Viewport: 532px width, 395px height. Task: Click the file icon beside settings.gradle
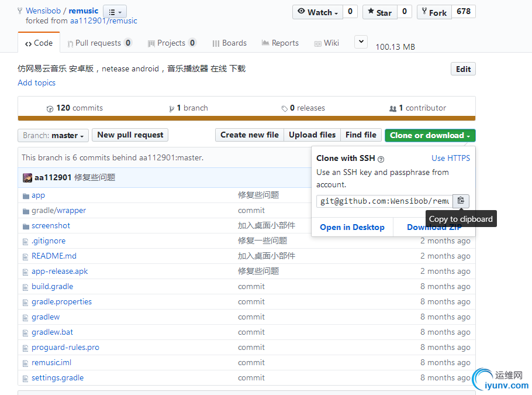pos(26,379)
